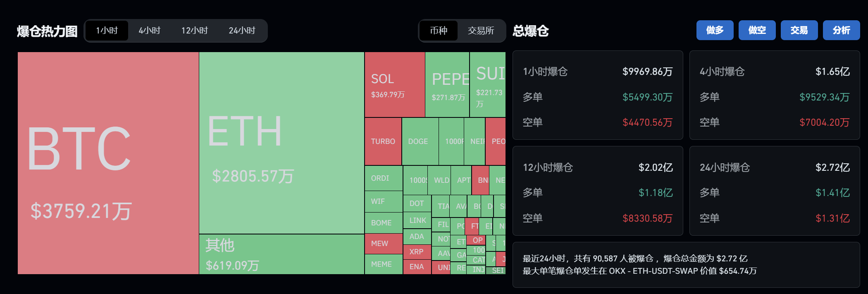Click the green DOGE tile
This screenshot has width=868, height=294.
[x=420, y=141]
